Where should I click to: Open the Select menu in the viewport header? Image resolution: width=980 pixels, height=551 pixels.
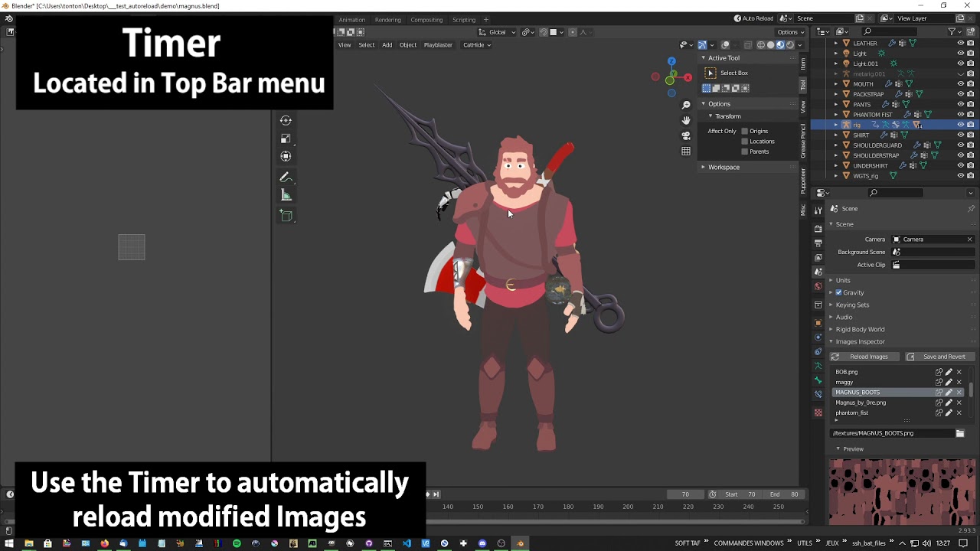pyautogui.click(x=367, y=45)
